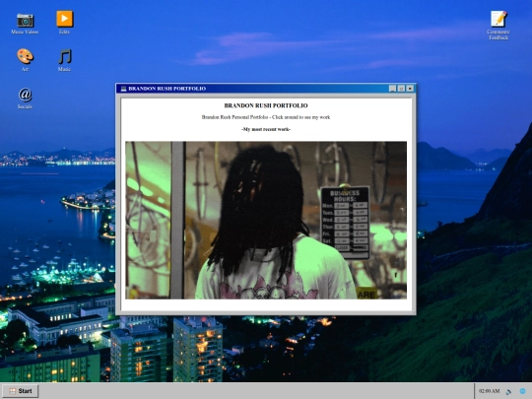Open the Socials @ desktop icon
Screen dimensions: 532x399
[x=25, y=95]
